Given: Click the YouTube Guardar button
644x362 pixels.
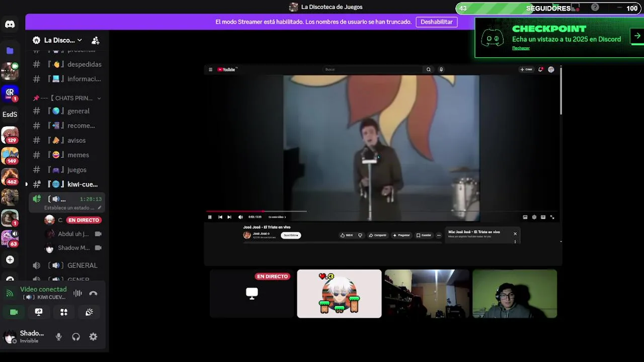Looking at the screenshot, I should (x=424, y=235).
